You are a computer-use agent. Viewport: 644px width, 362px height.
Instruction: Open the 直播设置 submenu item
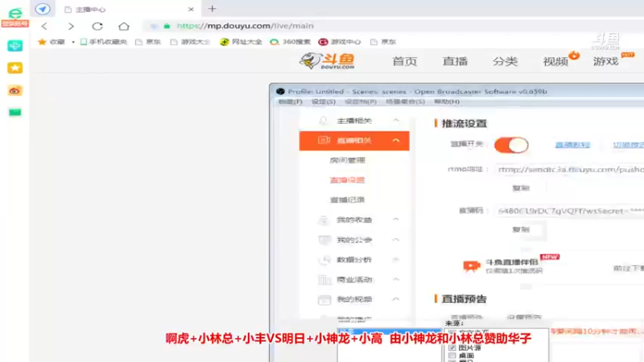[x=348, y=179]
